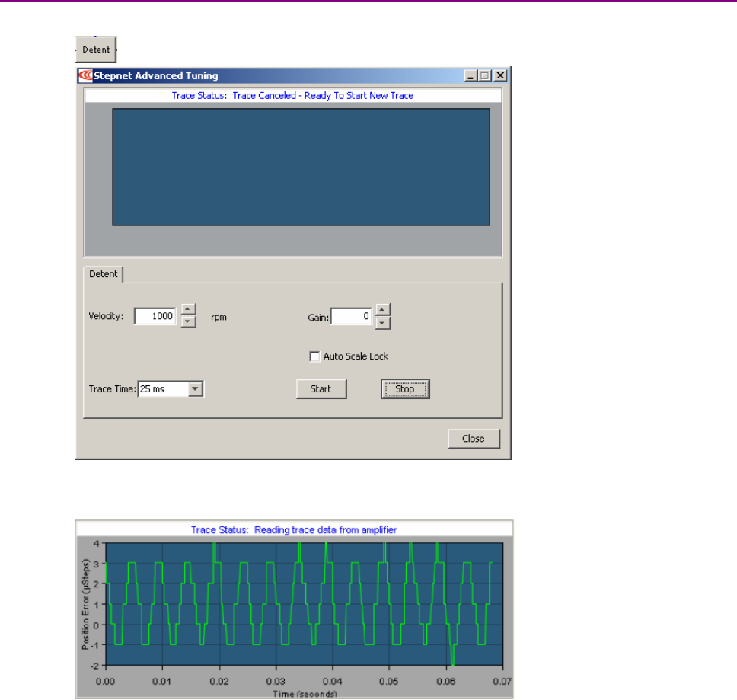Click the rpm unit label
Image resolution: width=737 pixels, height=700 pixels.
point(219,318)
